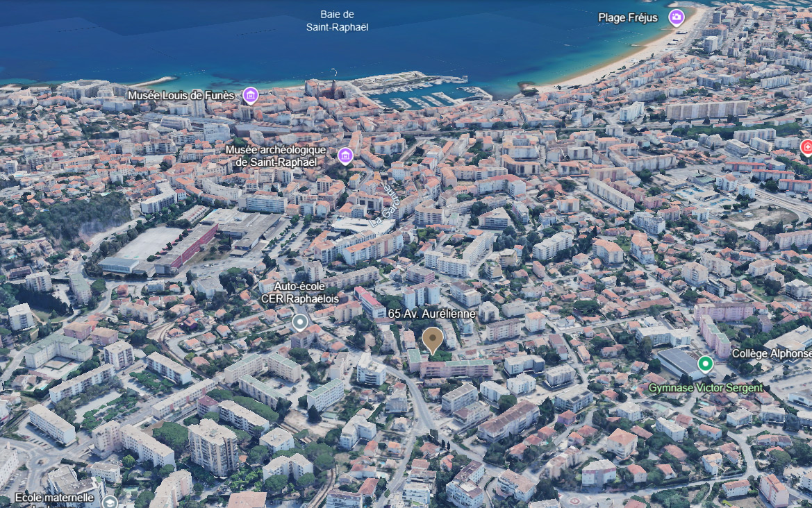812x508 pixels.
Task: Click the Baie de Saint-Raphaël text label
Action: (x=337, y=21)
